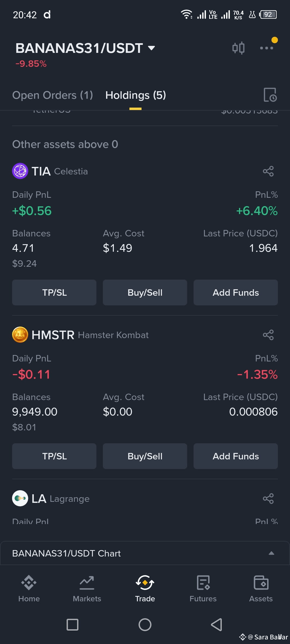Click Add Funds for HMSTR

(x=236, y=456)
